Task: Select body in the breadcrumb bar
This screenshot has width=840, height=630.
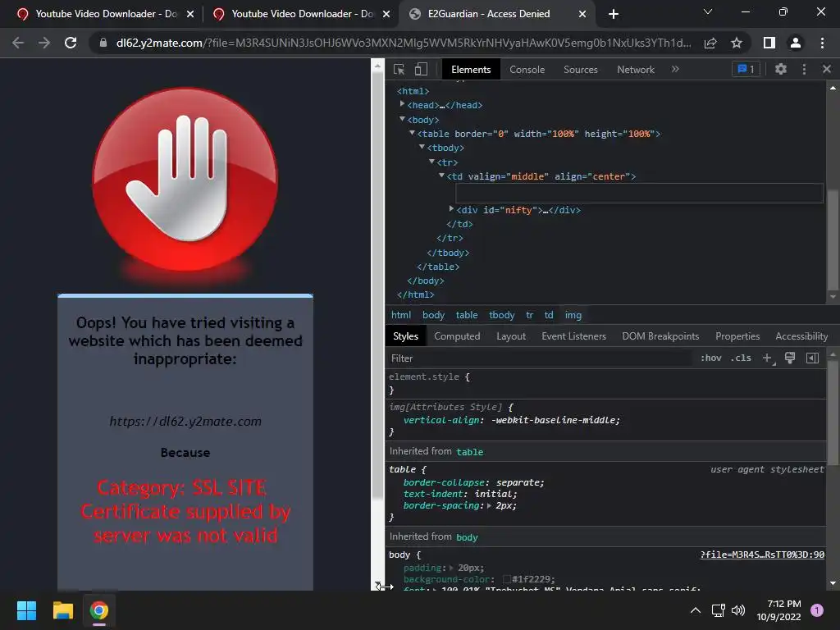Action: (x=433, y=315)
